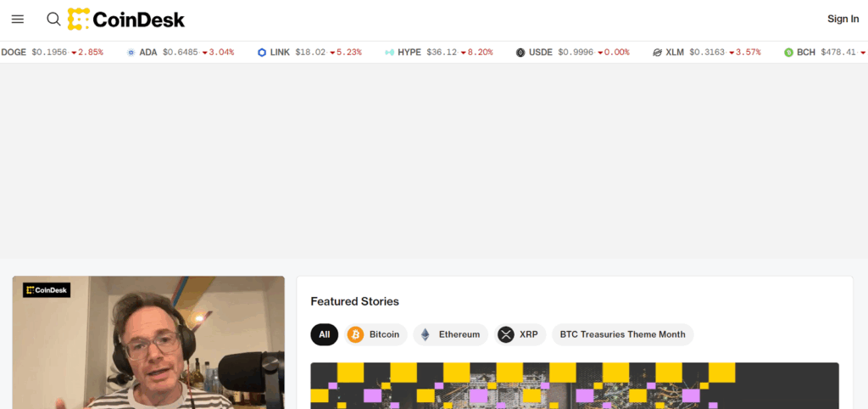This screenshot has width=868, height=409.
Task: Click the Sign In link
Action: pyautogui.click(x=843, y=19)
